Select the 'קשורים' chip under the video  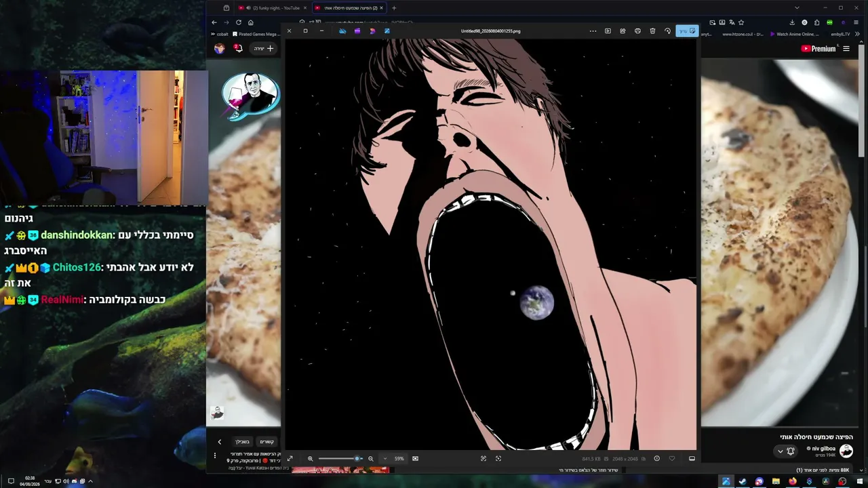tap(267, 442)
